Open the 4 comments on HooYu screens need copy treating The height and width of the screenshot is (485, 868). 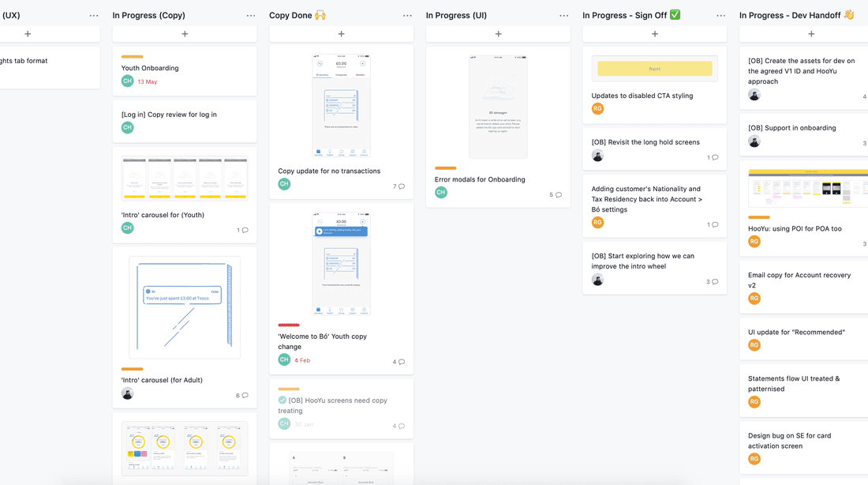(x=398, y=426)
